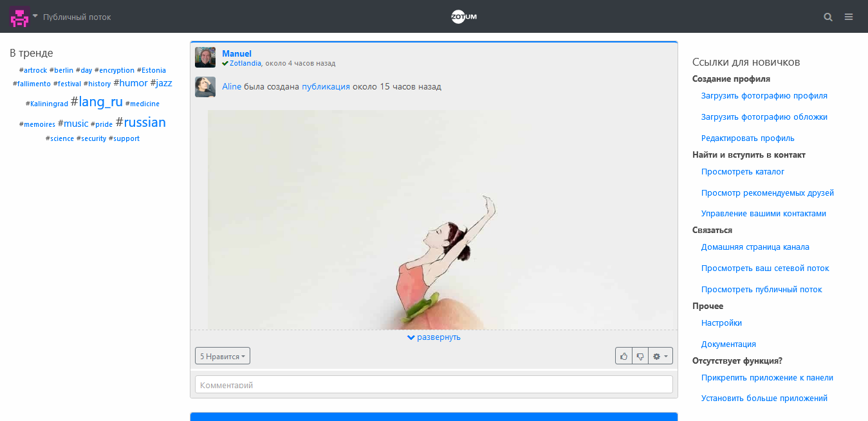
Task: Open the hamburger menu icon
Action: [849, 17]
